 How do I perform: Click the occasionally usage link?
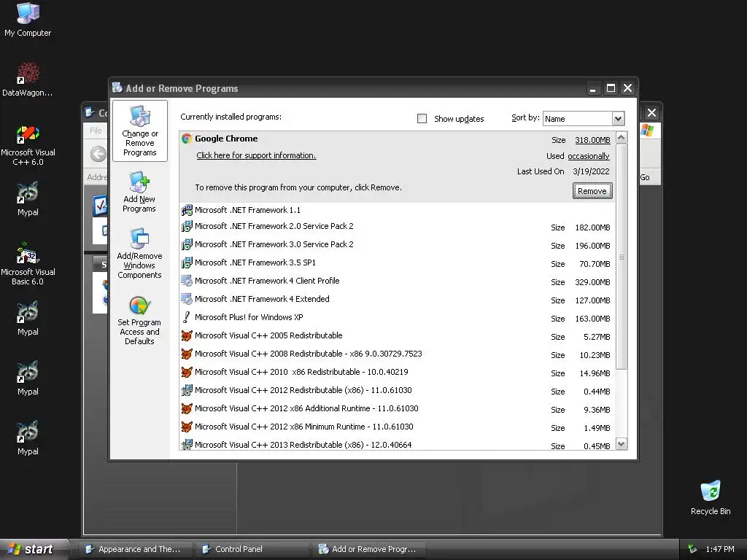589,156
